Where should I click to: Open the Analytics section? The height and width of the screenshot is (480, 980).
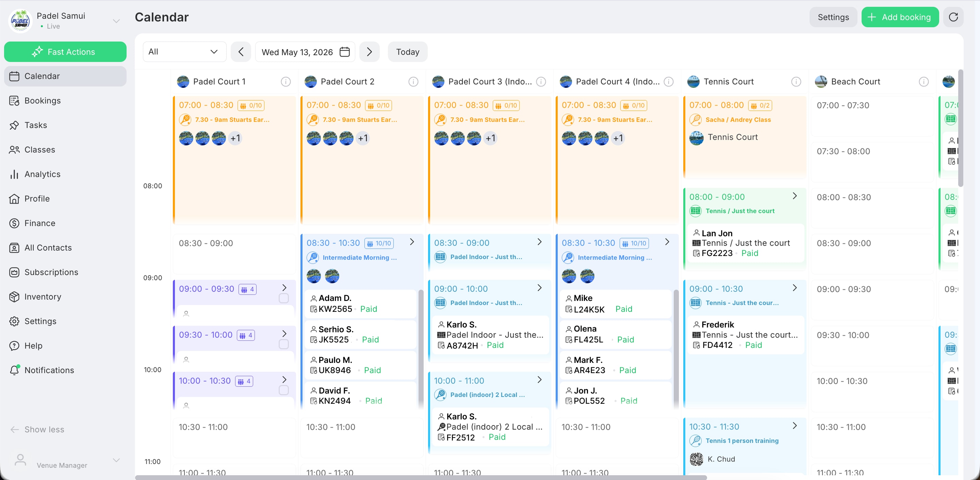pos(65,174)
